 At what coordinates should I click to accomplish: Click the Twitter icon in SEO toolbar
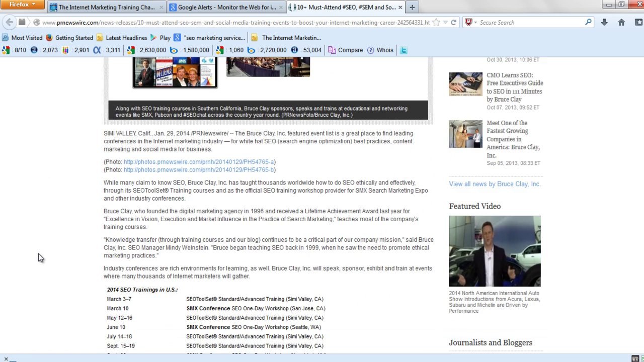(x=404, y=50)
